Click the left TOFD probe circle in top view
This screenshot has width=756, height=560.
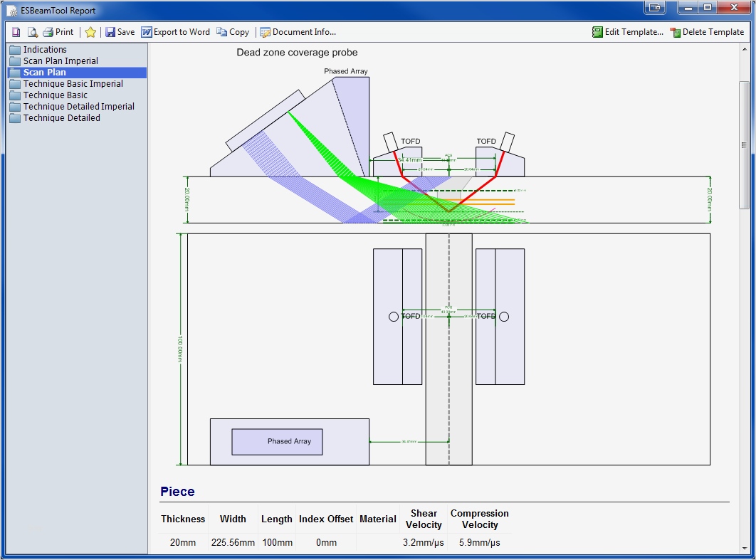click(x=394, y=317)
